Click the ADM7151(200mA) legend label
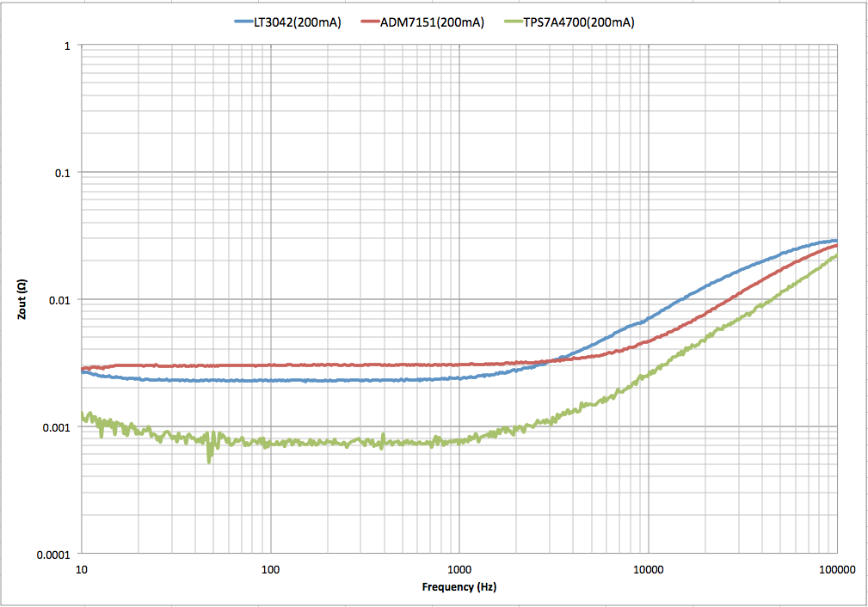Image resolution: width=868 pixels, height=607 pixels. pos(432,22)
